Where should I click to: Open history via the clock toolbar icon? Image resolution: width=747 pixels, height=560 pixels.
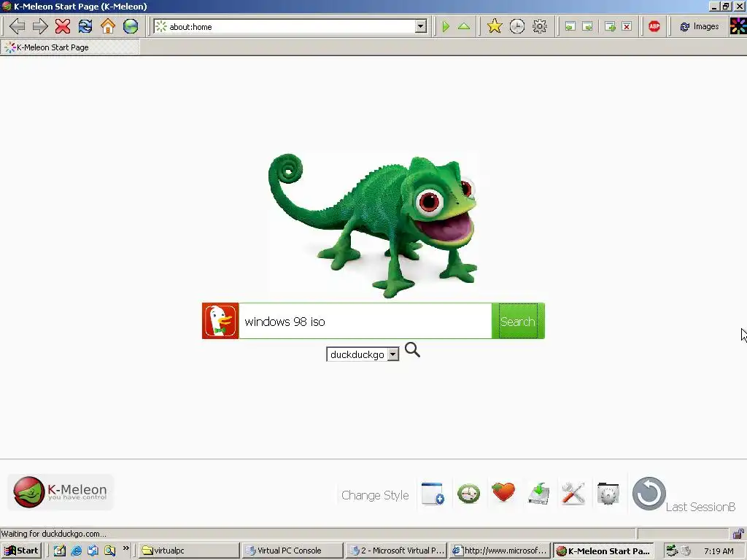tap(517, 26)
